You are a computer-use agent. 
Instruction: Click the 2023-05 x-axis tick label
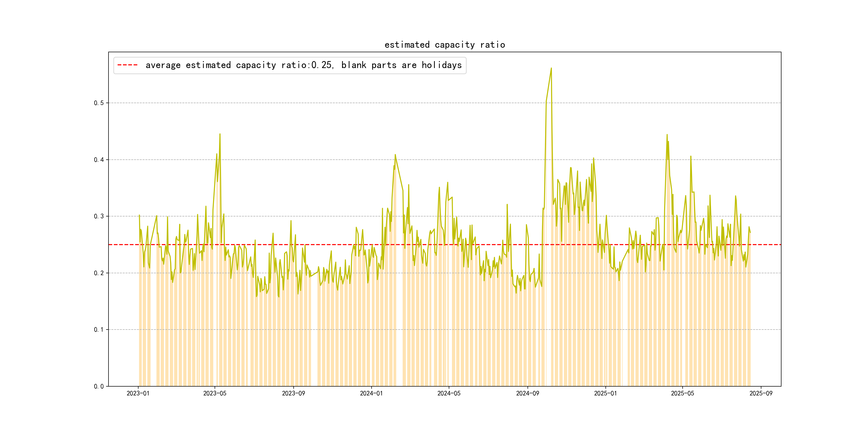pos(215,393)
